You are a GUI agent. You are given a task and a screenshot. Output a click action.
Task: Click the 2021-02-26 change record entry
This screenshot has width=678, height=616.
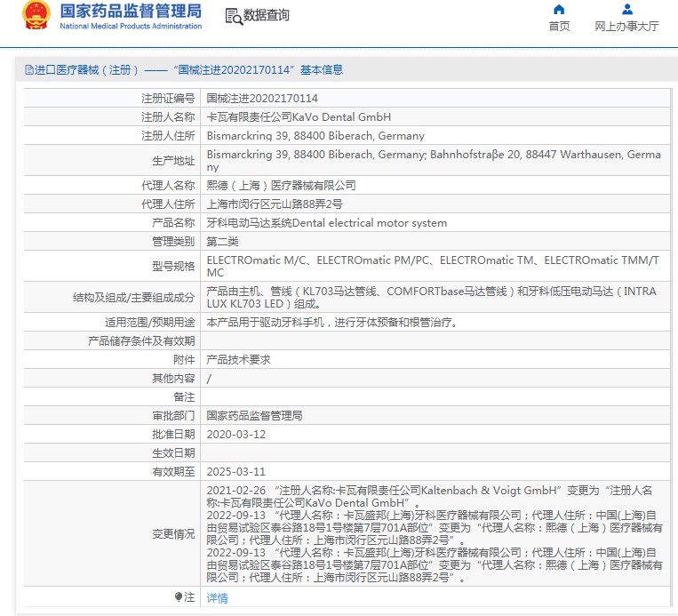pyautogui.click(x=430, y=497)
